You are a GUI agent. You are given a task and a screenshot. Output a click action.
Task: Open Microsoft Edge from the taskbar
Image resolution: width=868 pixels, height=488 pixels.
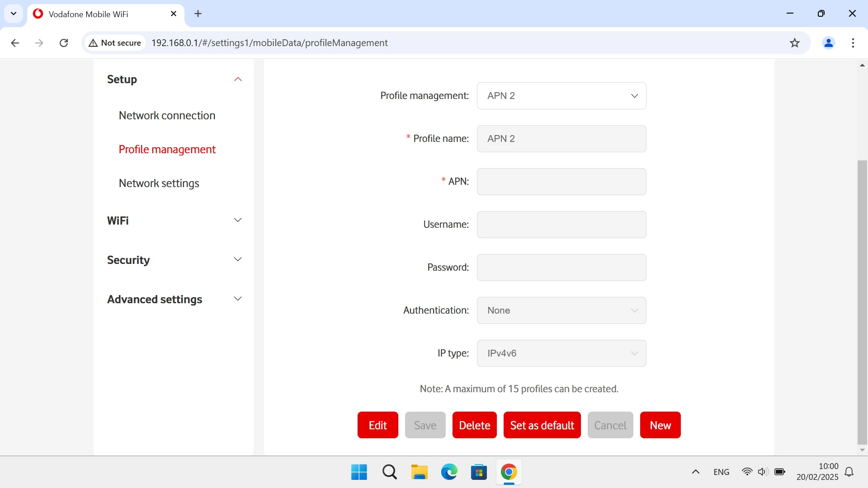click(449, 472)
